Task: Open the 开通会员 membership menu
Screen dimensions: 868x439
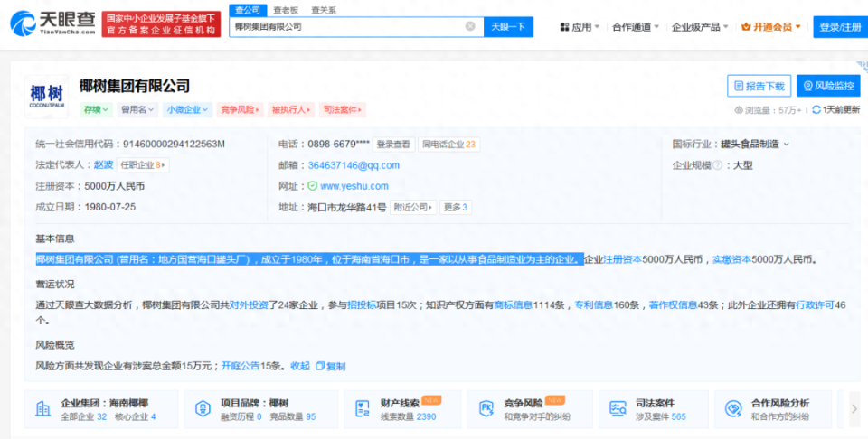Action: point(771,26)
